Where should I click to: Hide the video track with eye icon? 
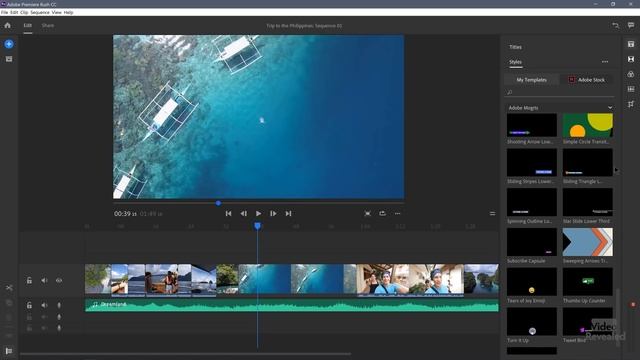(59, 280)
